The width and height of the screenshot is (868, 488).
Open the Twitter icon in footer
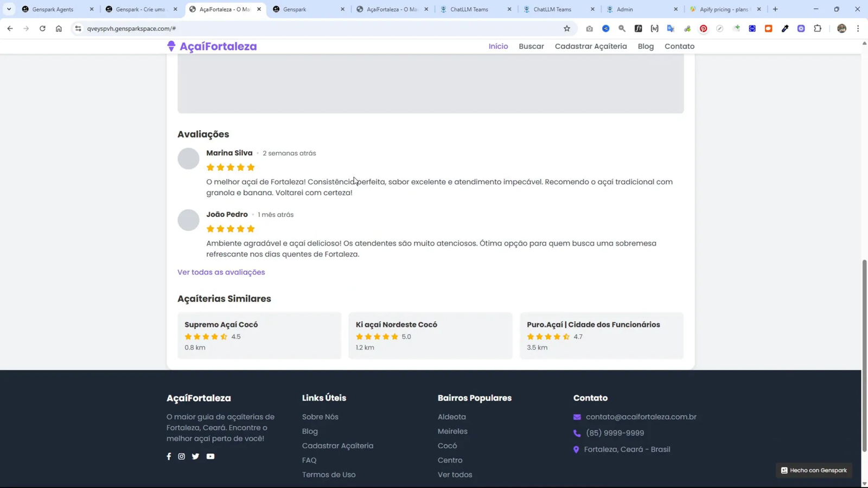pos(195,457)
